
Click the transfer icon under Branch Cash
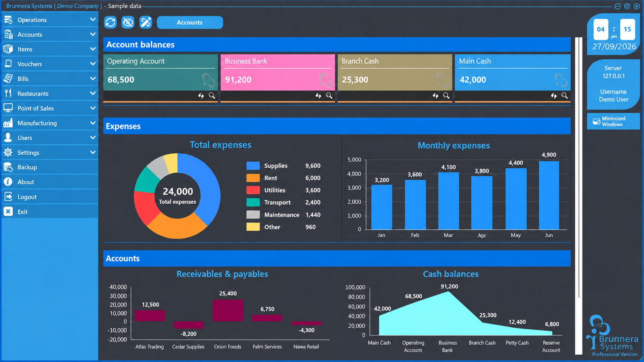click(435, 96)
